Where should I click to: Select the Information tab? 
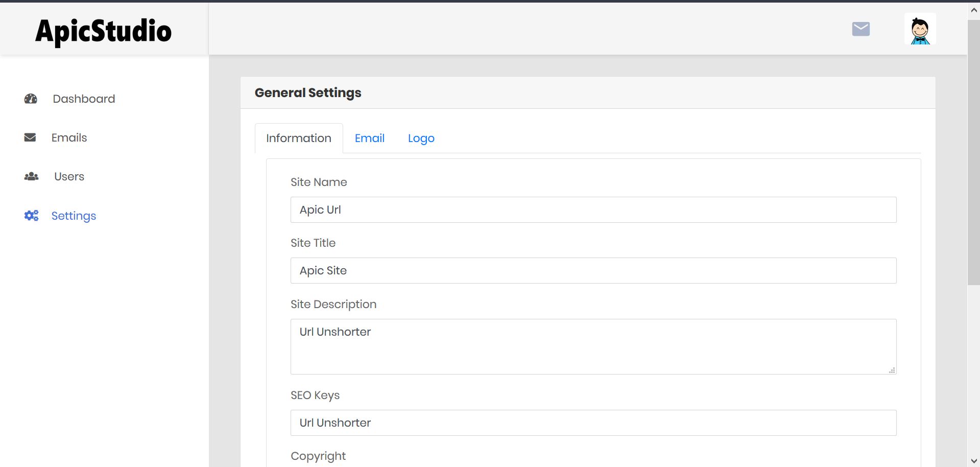click(x=299, y=138)
